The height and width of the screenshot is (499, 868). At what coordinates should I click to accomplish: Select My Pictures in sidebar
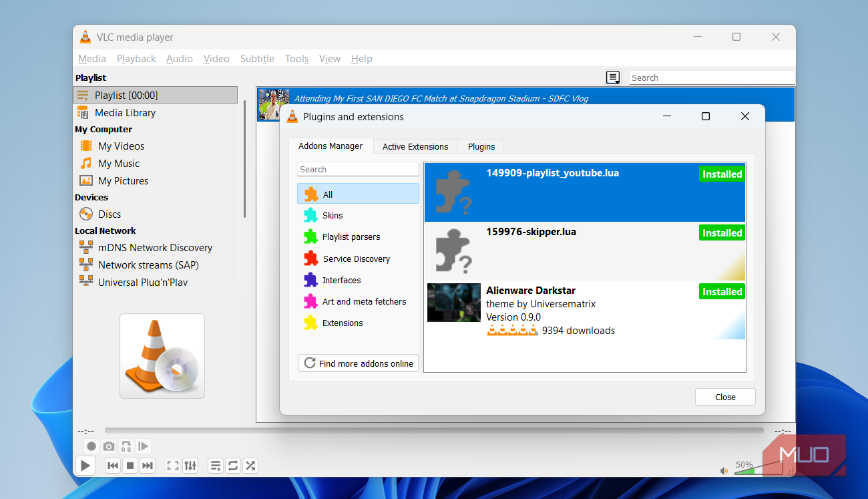coord(156,180)
